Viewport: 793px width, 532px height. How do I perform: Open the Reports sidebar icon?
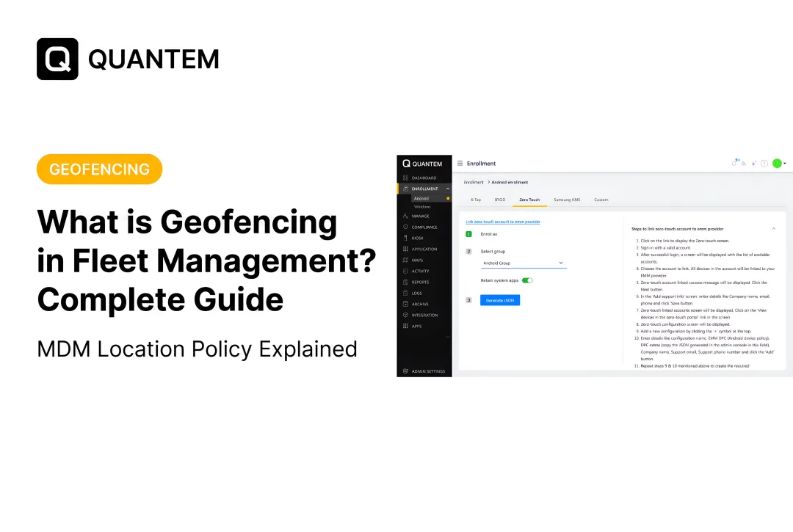(x=405, y=282)
